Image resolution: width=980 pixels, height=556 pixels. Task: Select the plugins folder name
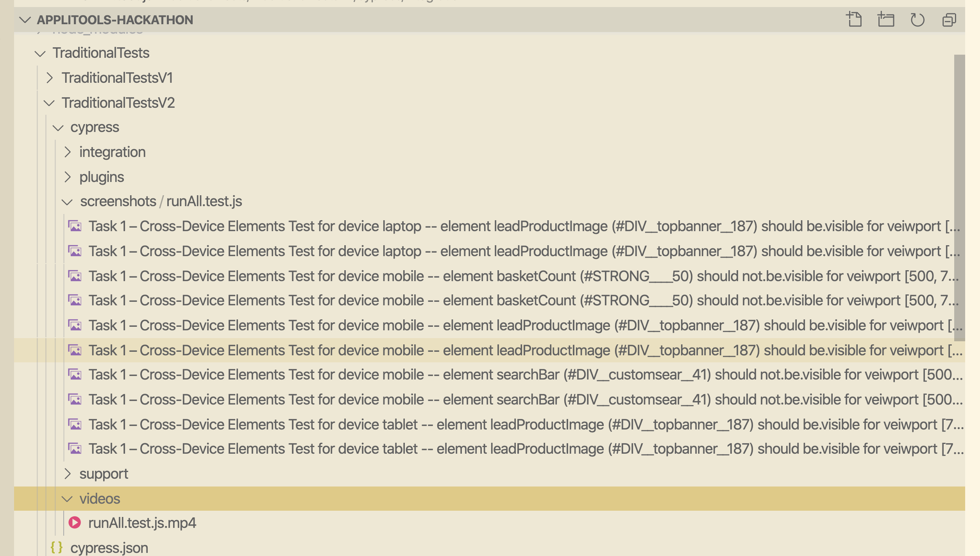click(x=102, y=177)
